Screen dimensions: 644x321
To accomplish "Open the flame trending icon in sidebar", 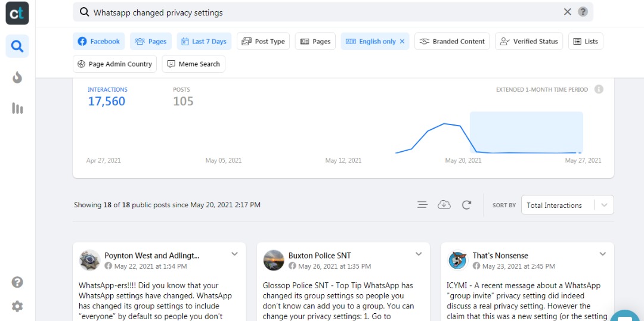I will [17, 77].
